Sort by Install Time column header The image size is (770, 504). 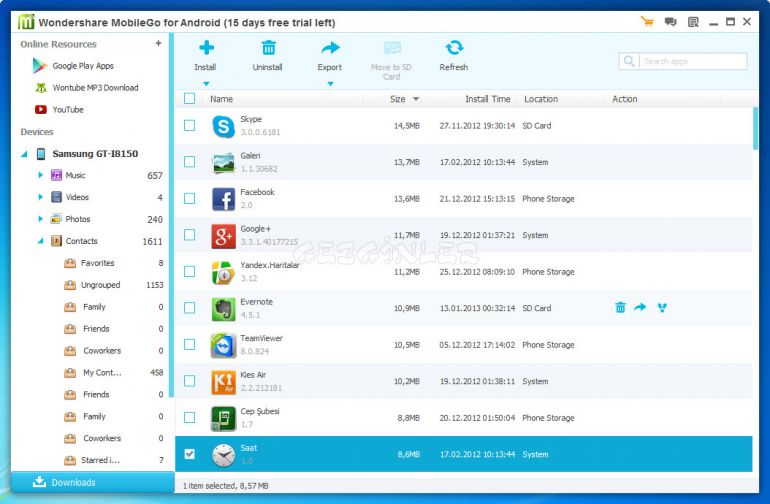tap(488, 99)
